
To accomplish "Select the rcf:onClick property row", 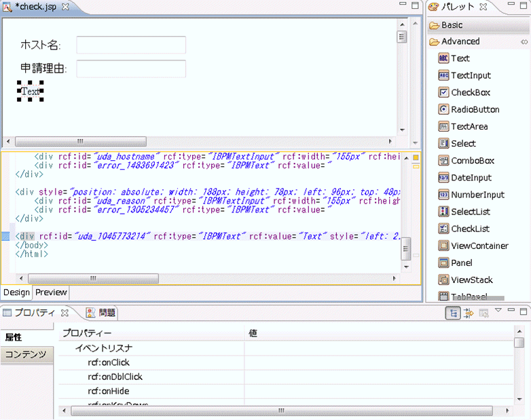I will [x=109, y=362].
